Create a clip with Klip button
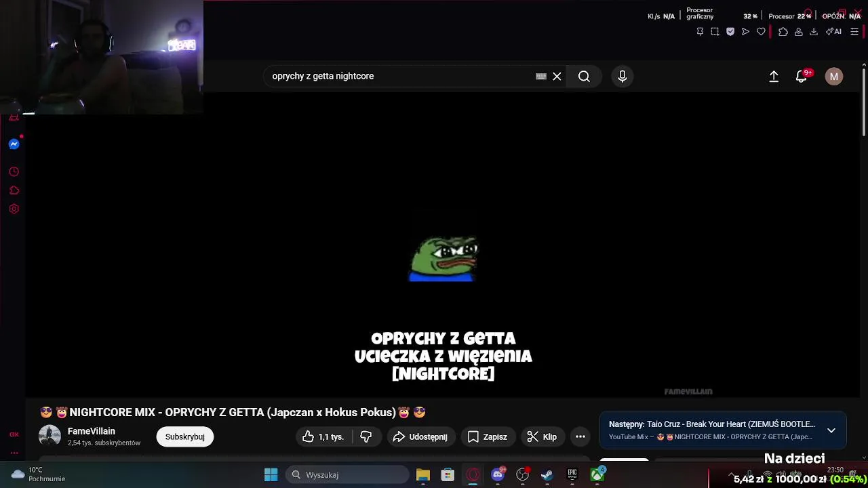 click(x=542, y=436)
